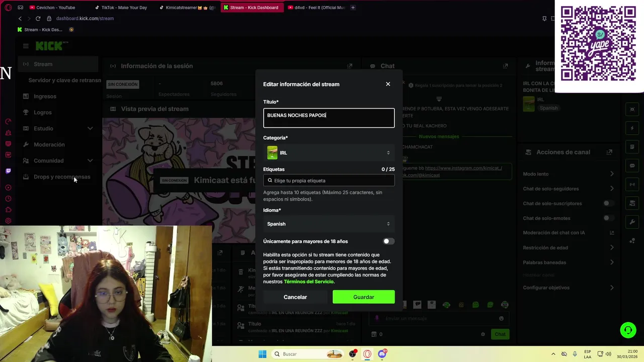The width and height of the screenshot is (644, 362).
Task: Click the green Chat send button
Action: click(x=500, y=334)
